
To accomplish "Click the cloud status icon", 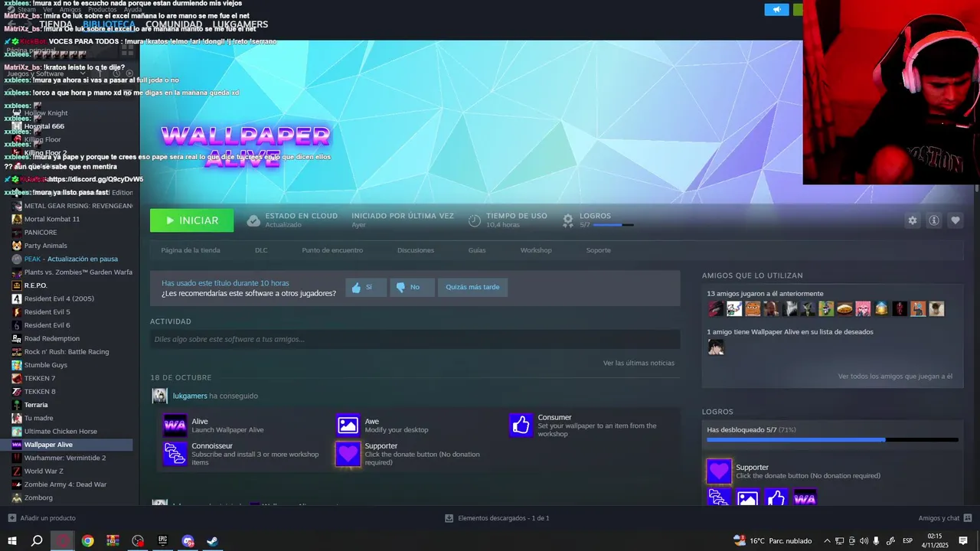I will click(253, 220).
